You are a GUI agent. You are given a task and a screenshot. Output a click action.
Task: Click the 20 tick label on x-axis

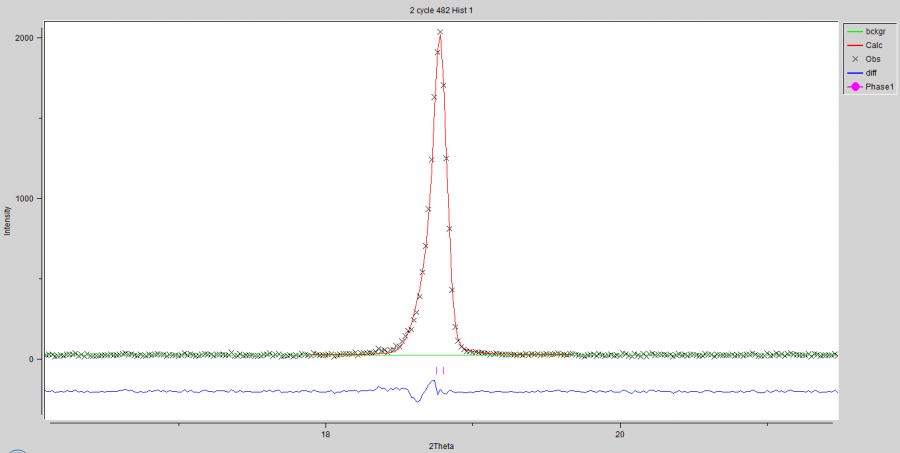(x=620, y=434)
